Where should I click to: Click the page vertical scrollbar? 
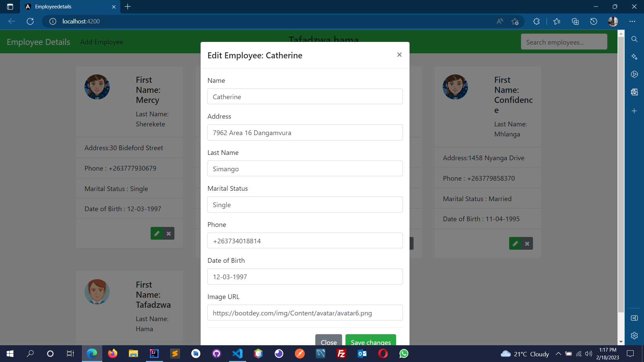tap(621, 174)
